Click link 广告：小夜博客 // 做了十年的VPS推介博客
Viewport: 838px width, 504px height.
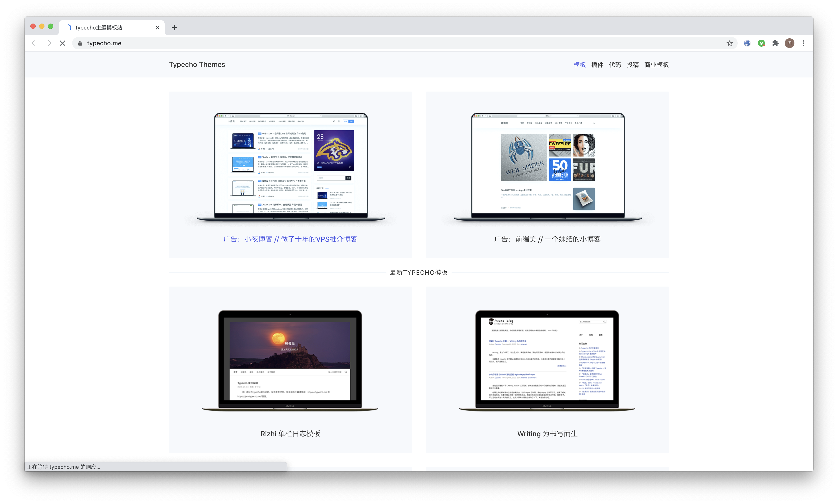[290, 239]
